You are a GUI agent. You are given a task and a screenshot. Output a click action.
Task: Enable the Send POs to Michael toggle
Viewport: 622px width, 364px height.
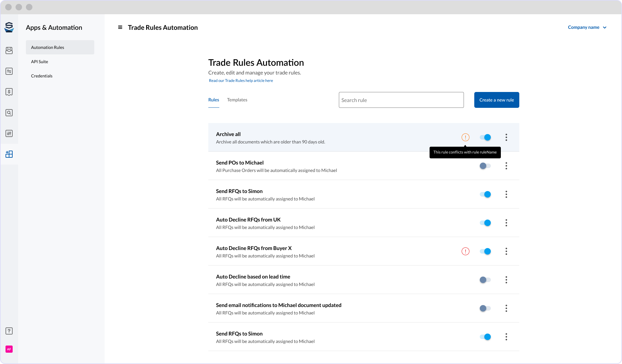[x=485, y=166]
